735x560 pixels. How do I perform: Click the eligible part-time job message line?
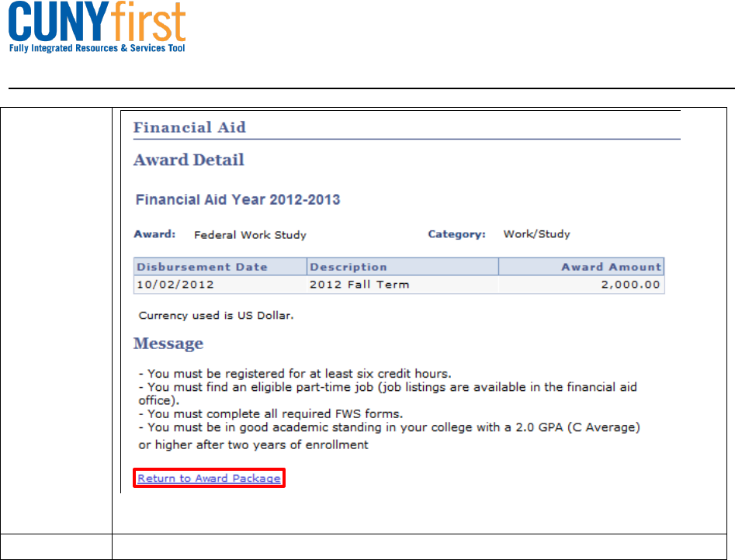coord(387,394)
